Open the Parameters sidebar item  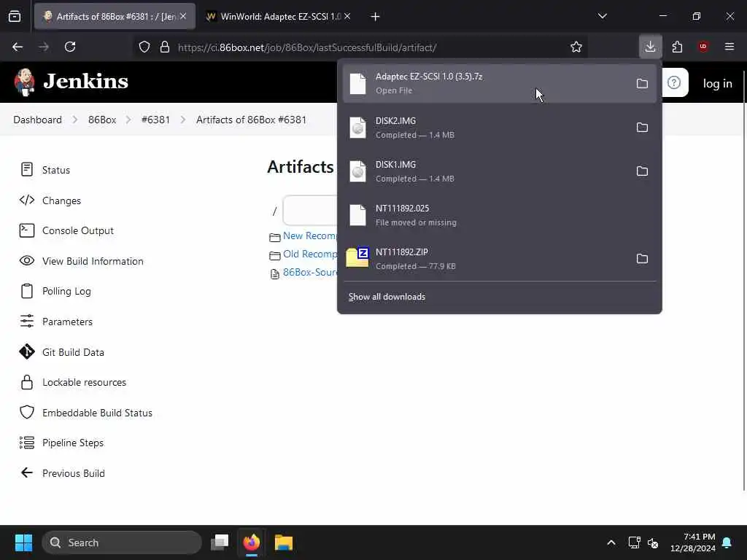point(55,322)
